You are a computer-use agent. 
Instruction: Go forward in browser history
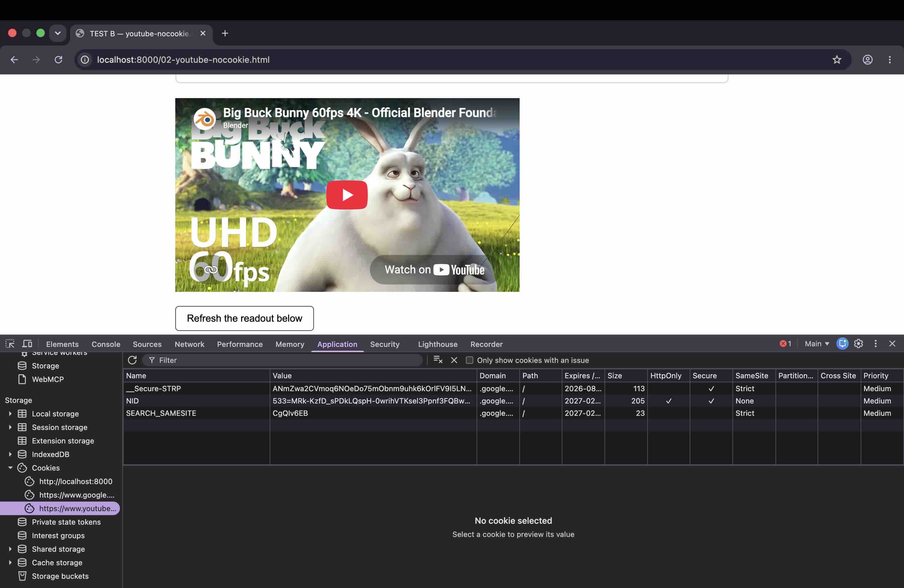tap(36, 60)
